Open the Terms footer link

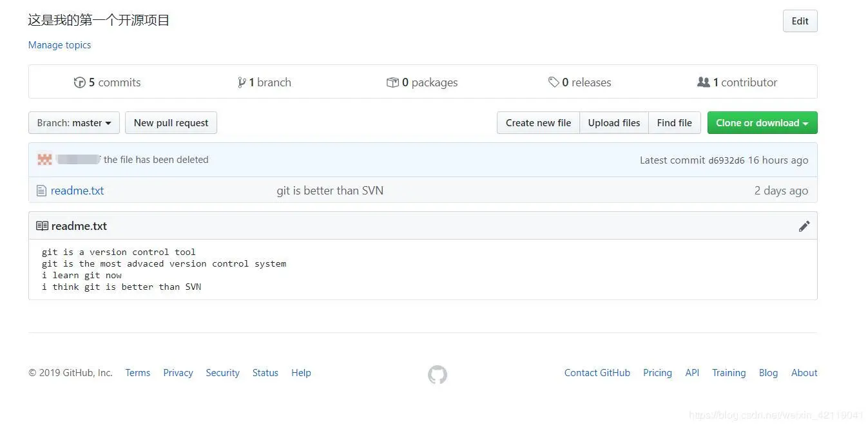pyautogui.click(x=138, y=373)
